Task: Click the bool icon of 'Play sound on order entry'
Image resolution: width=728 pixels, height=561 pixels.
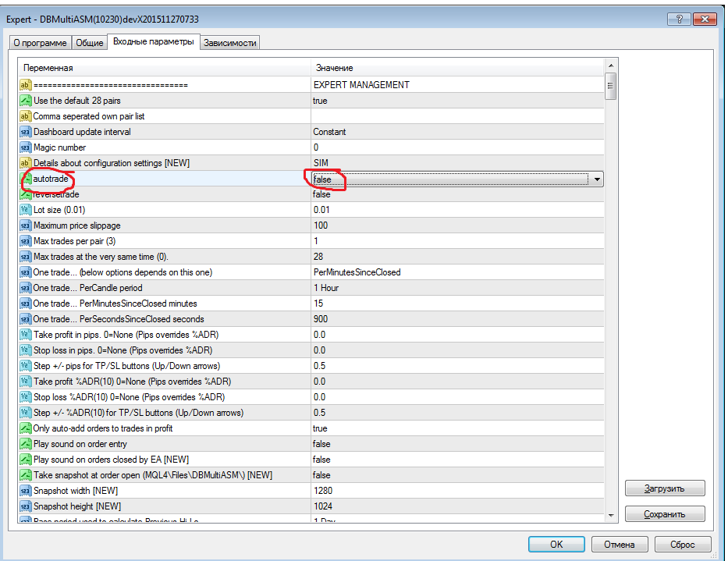Action: coord(25,444)
